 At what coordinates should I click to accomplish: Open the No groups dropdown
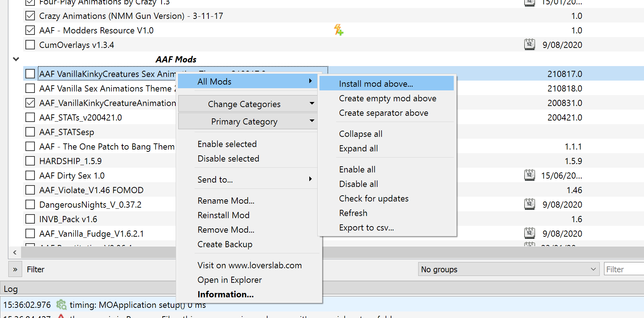[x=508, y=269]
